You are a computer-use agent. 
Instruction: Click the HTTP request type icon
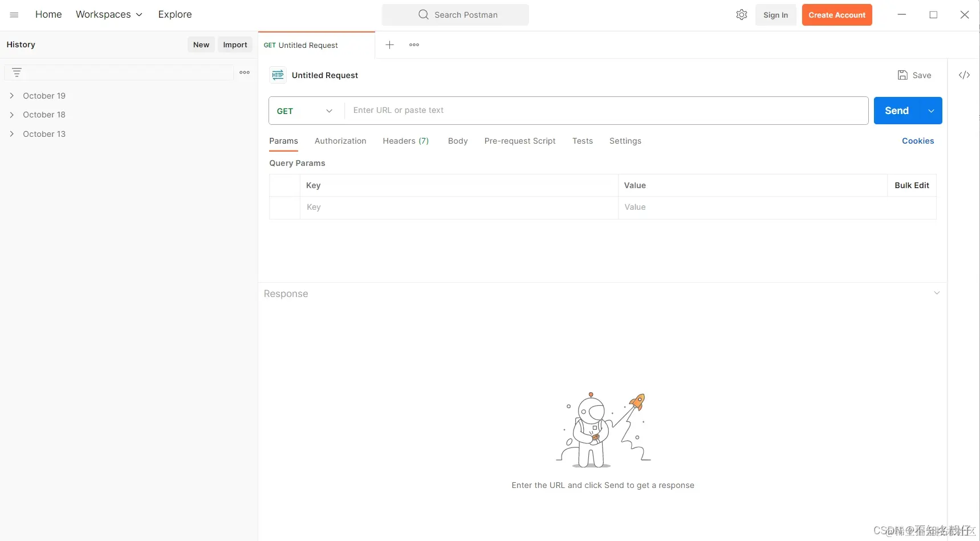tap(278, 75)
